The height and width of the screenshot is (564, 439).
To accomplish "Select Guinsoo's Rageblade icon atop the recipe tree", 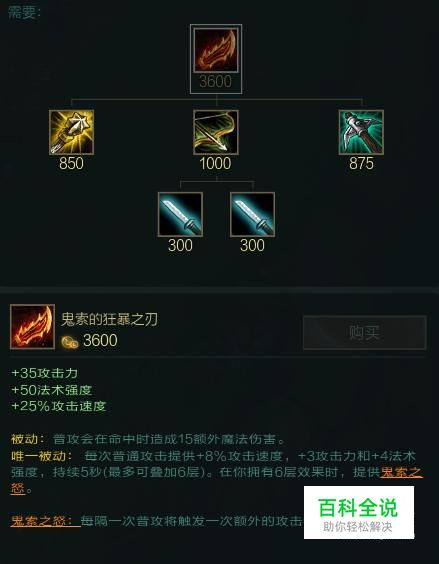I will [216, 50].
